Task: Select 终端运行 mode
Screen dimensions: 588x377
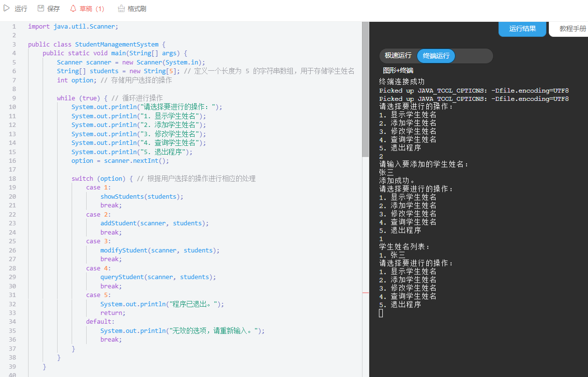Action: tap(436, 56)
